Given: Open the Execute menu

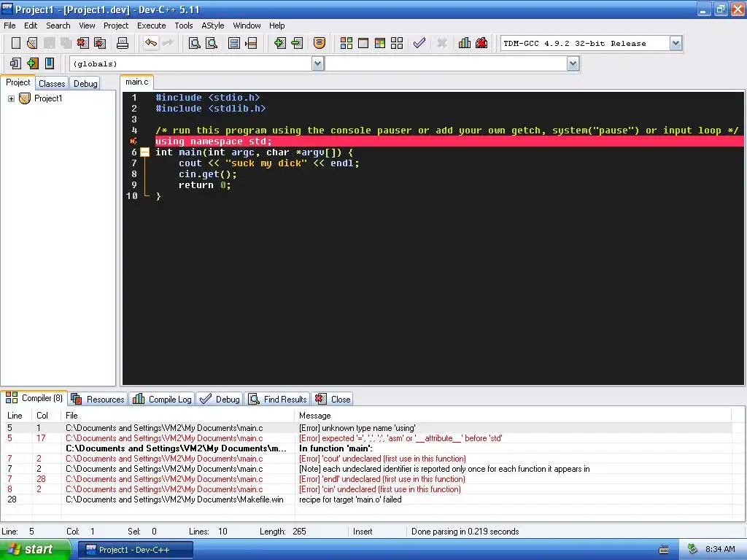Looking at the screenshot, I should [x=152, y=26].
